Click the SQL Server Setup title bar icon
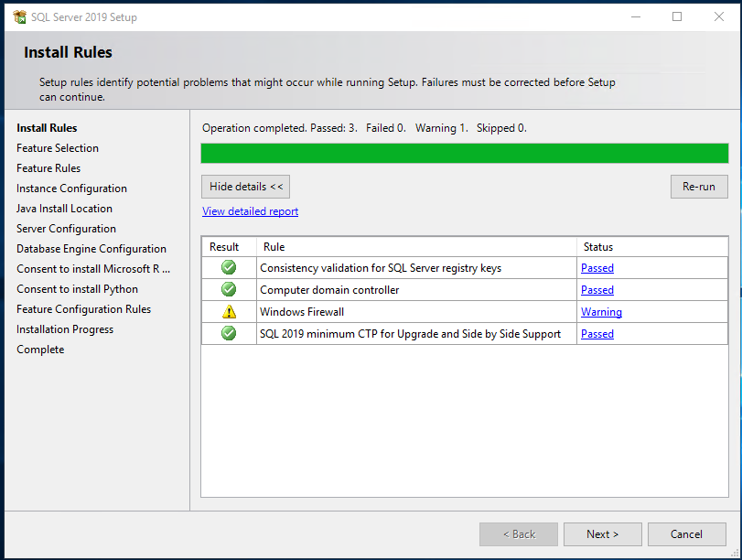The width and height of the screenshot is (742, 560). point(20,16)
